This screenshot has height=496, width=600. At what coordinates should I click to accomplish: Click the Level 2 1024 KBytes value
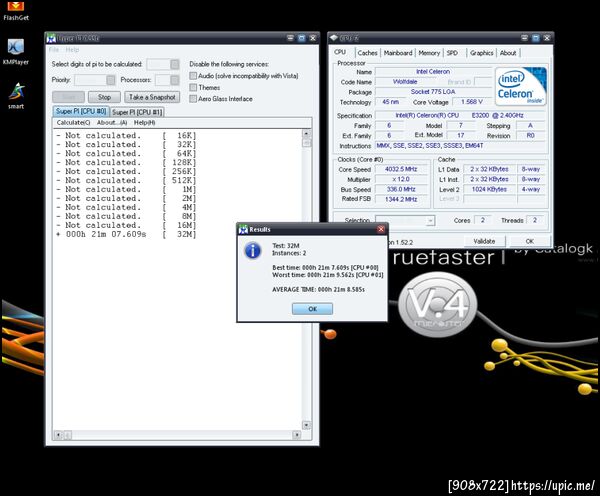489,189
